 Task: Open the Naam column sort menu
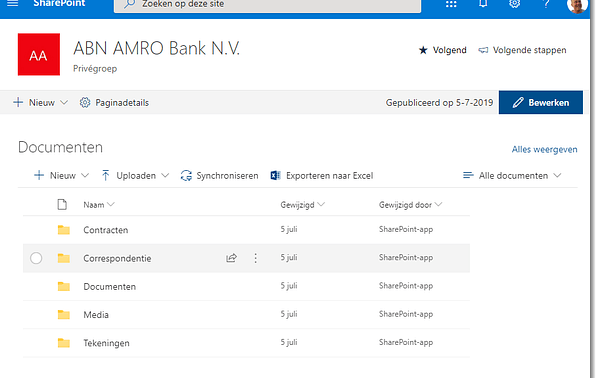pyautogui.click(x=111, y=204)
